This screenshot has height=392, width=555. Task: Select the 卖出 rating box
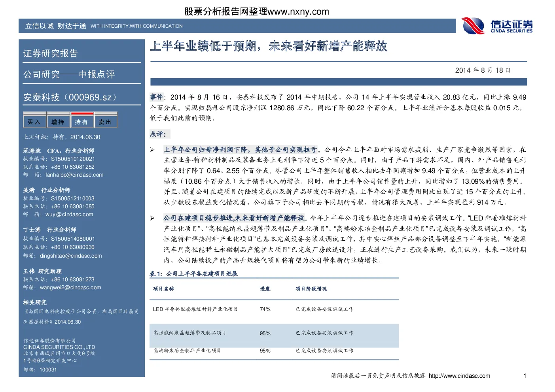point(106,121)
